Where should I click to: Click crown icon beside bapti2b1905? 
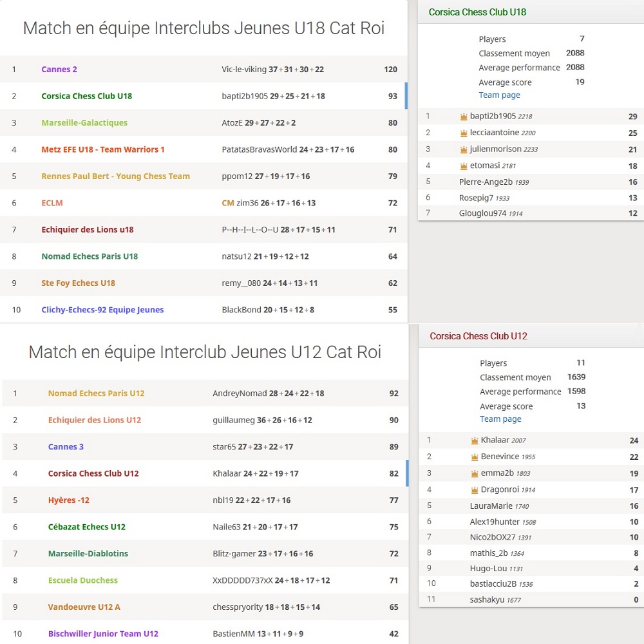click(464, 117)
